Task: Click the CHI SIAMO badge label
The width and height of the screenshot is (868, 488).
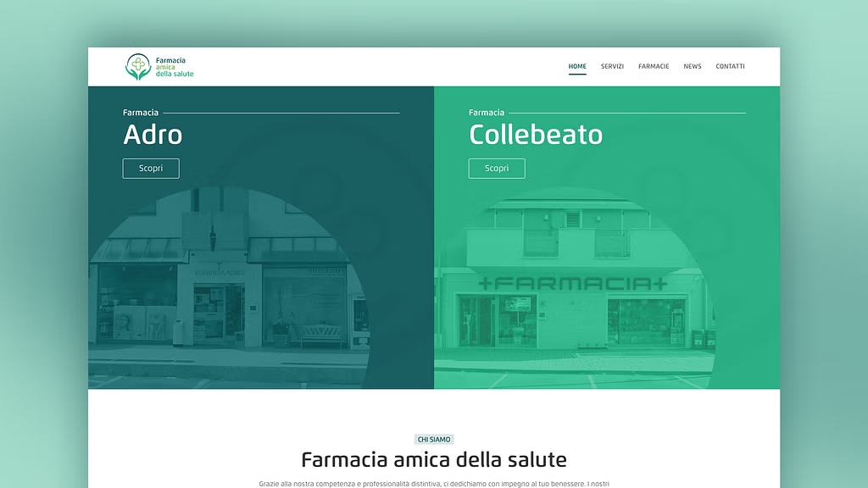Action: tap(434, 440)
